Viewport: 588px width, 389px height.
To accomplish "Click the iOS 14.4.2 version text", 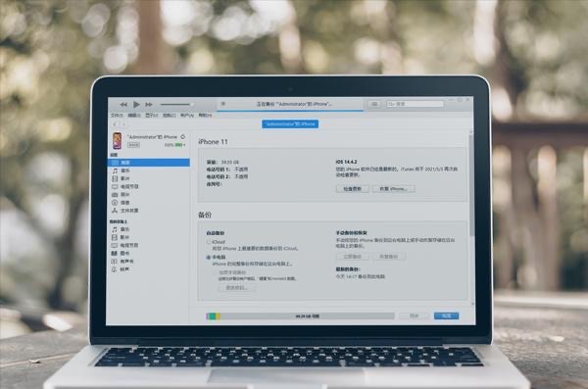I will coord(346,162).
